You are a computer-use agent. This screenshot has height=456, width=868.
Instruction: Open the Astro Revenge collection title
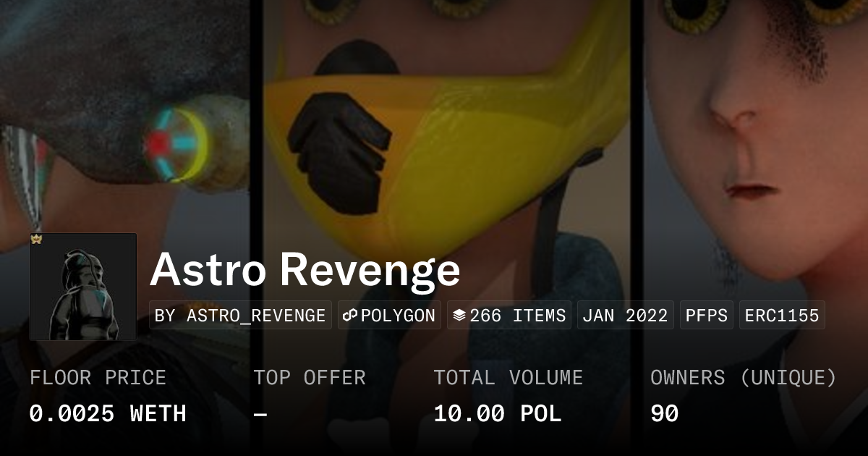[305, 269]
